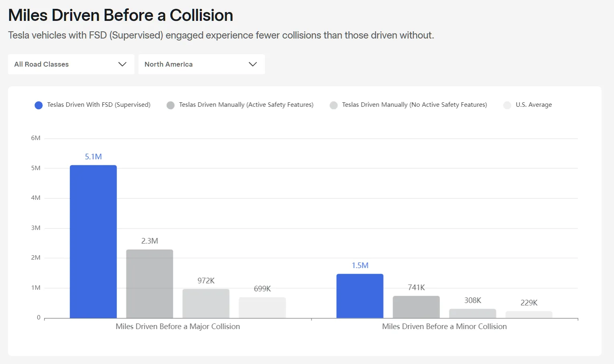Click the 229K U.S. Average bar
Screen dimensions: 614x364
click(529, 314)
